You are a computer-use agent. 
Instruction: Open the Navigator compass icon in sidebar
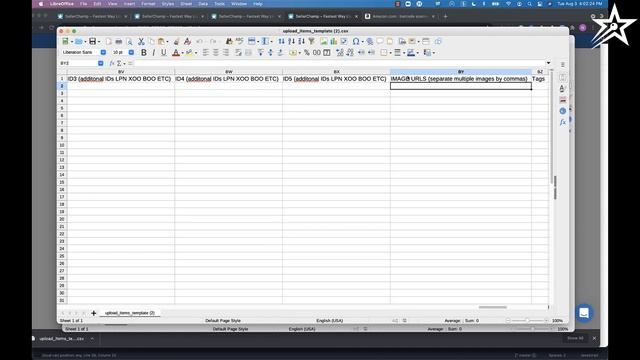pyautogui.click(x=562, y=111)
